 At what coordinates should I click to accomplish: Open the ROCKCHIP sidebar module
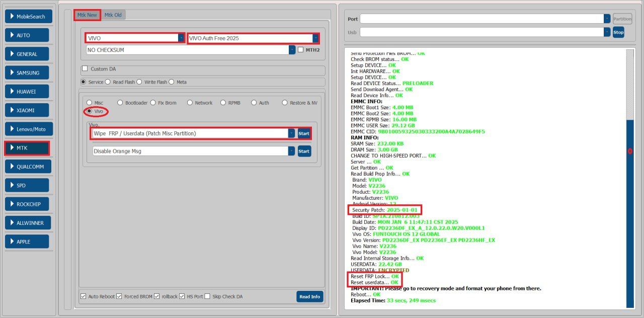27,204
